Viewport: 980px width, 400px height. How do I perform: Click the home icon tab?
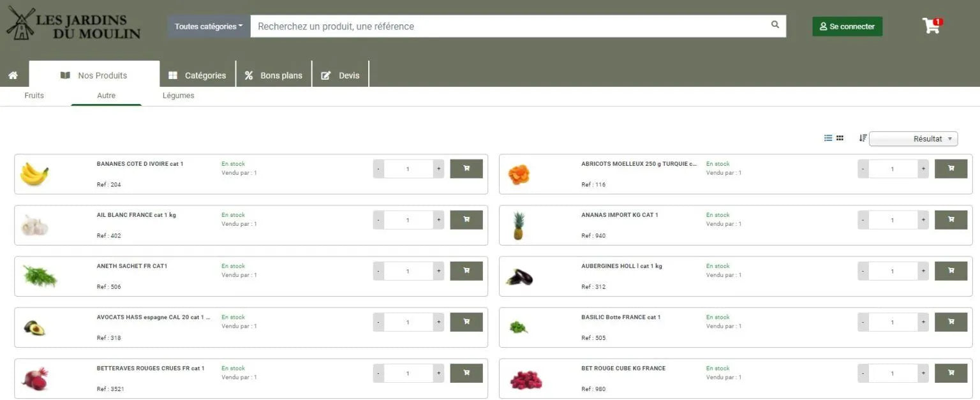click(13, 75)
